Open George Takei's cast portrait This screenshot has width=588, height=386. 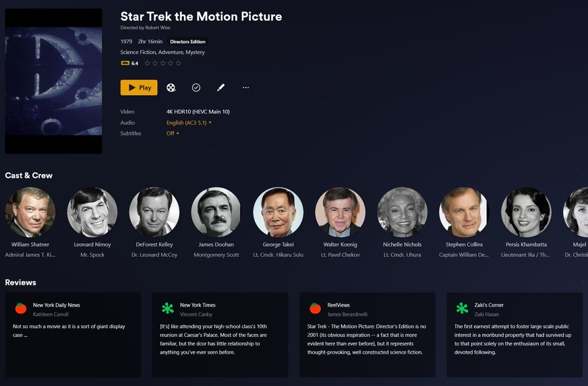pos(278,212)
